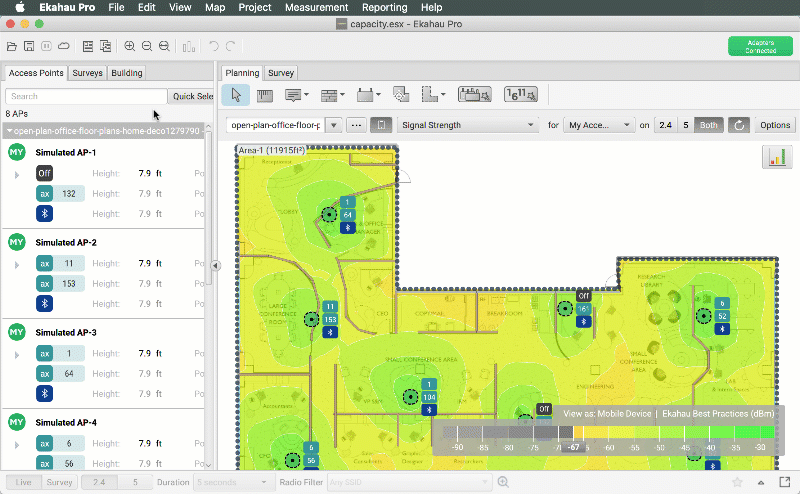This screenshot has height=494, width=800.
Task: Switch to the Building tab
Action: point(127,73)
